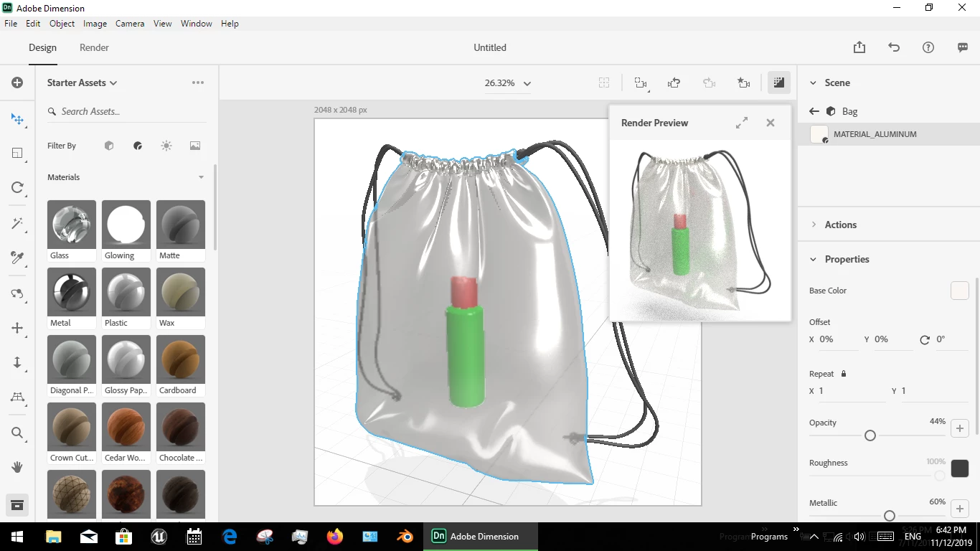Switch to the Design tab
The width and height of the screenshot is (980, 551).
click(x=42, y=47)
